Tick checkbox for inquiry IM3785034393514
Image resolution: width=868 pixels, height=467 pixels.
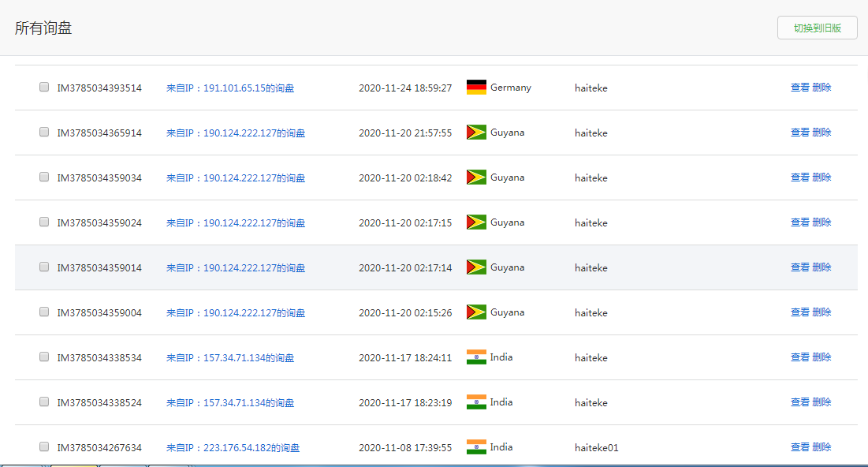click(44, 88)
